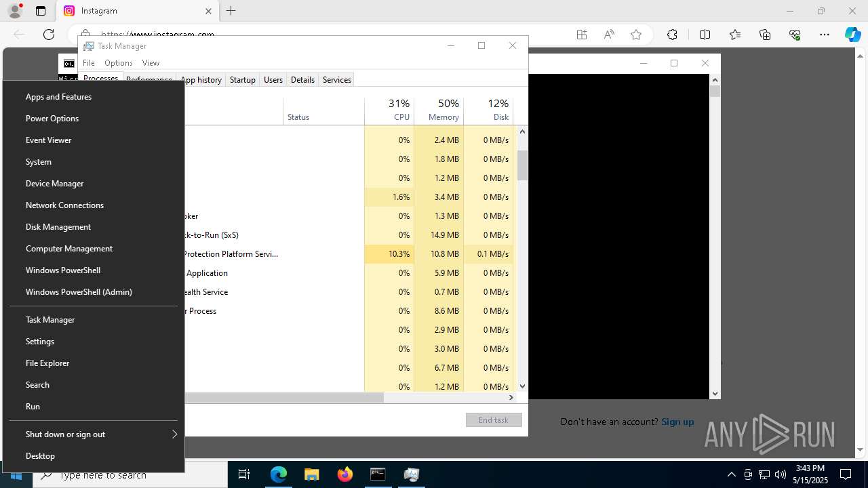Click the Status column header
The width and height of the screenshot is (868, 488).
323,111
